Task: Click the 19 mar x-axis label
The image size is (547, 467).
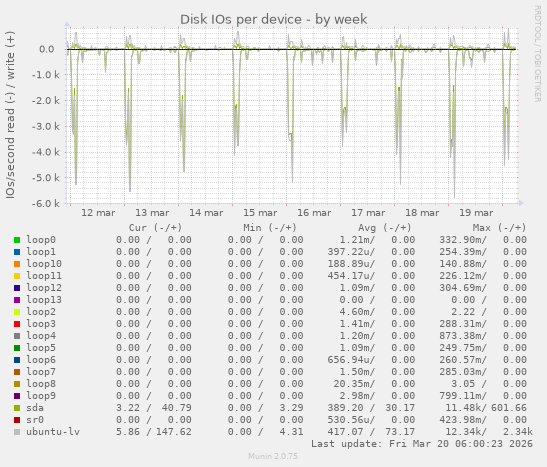Action: tap(476, 213)
